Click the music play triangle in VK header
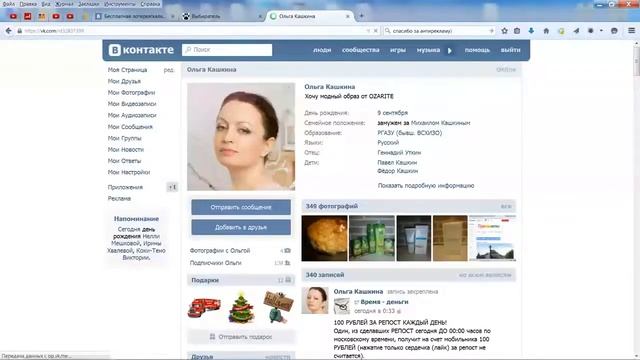640x360 pixels. tap(450, 51)
